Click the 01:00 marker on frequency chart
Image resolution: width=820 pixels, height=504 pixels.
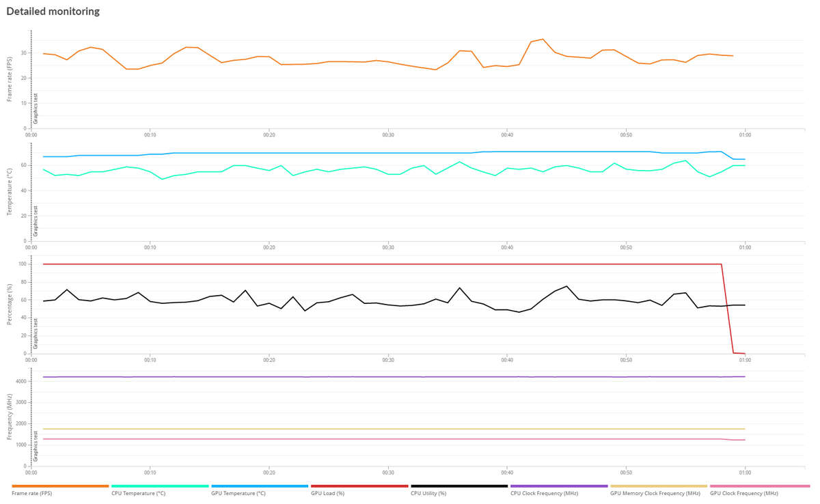pos(745,473)
